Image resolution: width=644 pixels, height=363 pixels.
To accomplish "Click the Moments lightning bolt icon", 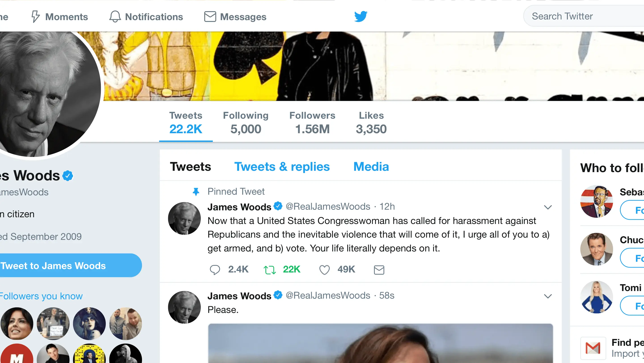I will tap(35, 17).
